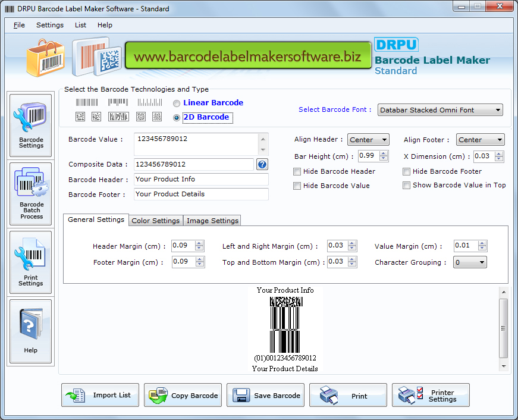Open Character Grouping dropdown
The image size is (518, 420).
pyautogui.click(x=470, y=262)
